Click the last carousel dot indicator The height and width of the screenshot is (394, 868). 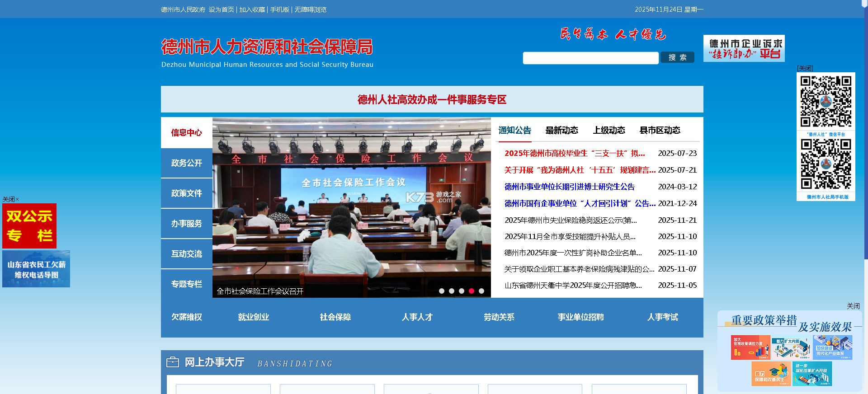[481, 291]
